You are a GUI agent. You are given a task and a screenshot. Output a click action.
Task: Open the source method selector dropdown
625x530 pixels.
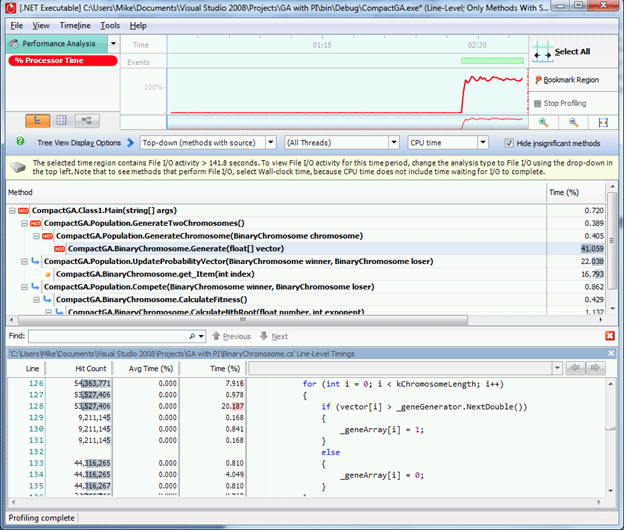coord(557,368)
